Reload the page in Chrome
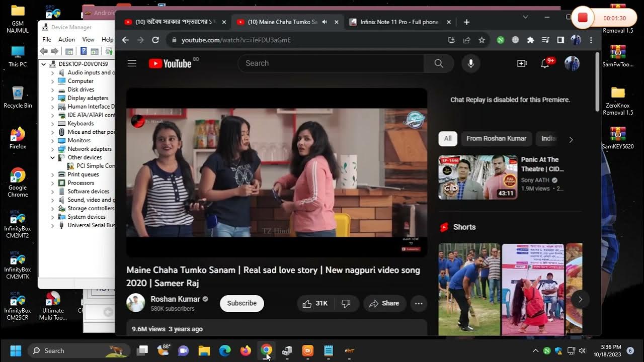 coord(155,40)
